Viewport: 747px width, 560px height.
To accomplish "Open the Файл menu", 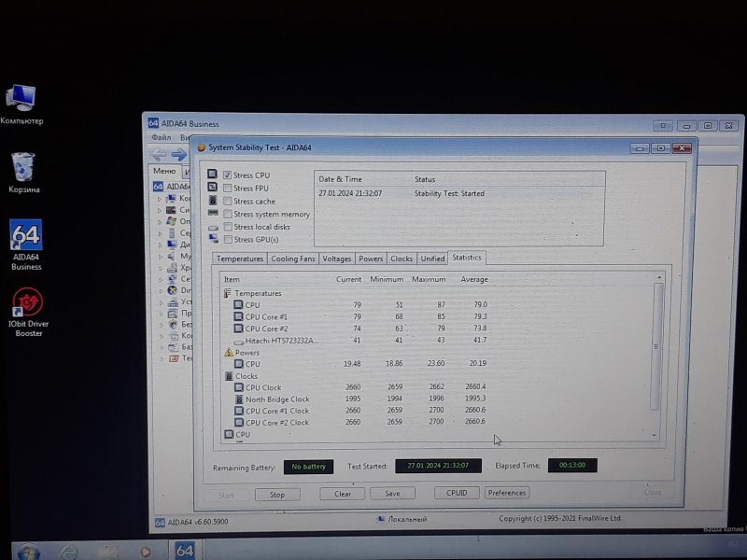I will [161, 137].
